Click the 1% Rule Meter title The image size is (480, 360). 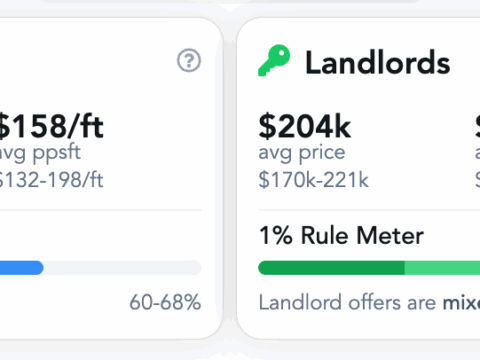[341, 235]
